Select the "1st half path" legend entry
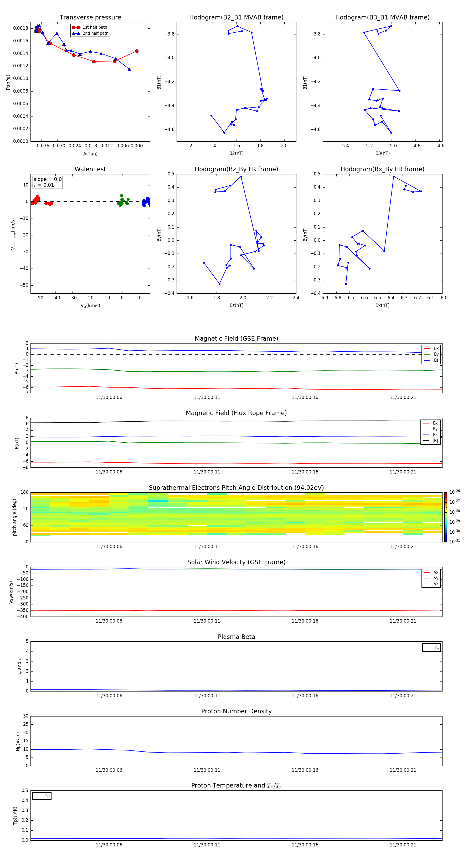 point(90,27)
